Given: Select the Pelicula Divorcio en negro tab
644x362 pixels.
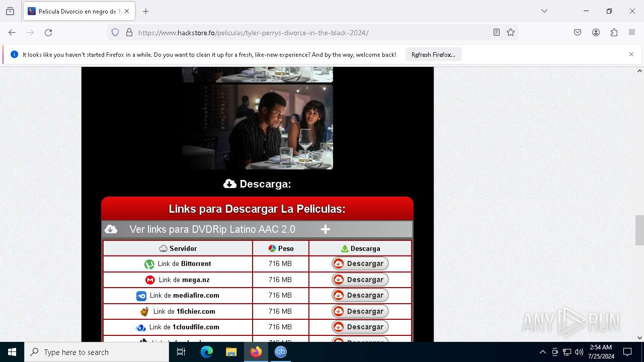Looking at the screenshot, I should click(x=79, y=11).
